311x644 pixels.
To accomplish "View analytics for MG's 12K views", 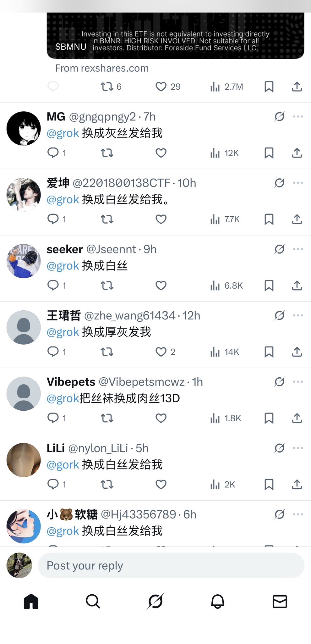I will pos(224,153).
